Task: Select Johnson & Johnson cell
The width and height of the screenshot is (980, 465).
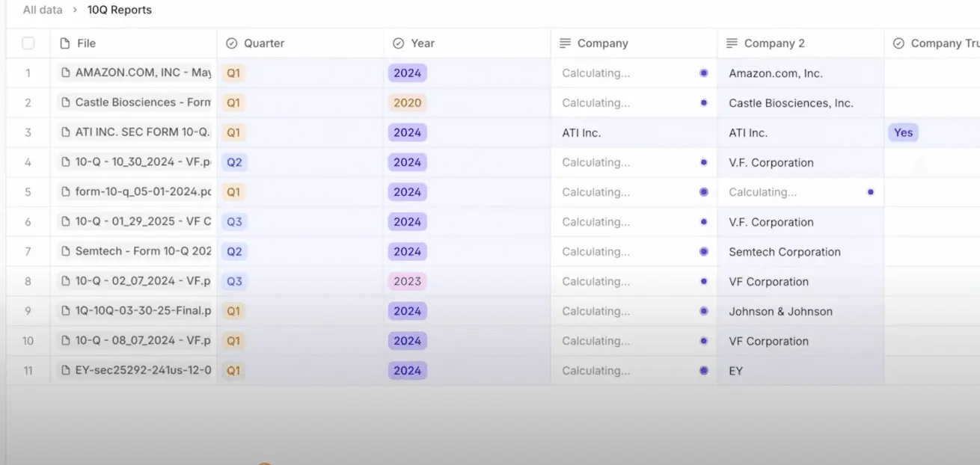Action: [800, 311]
